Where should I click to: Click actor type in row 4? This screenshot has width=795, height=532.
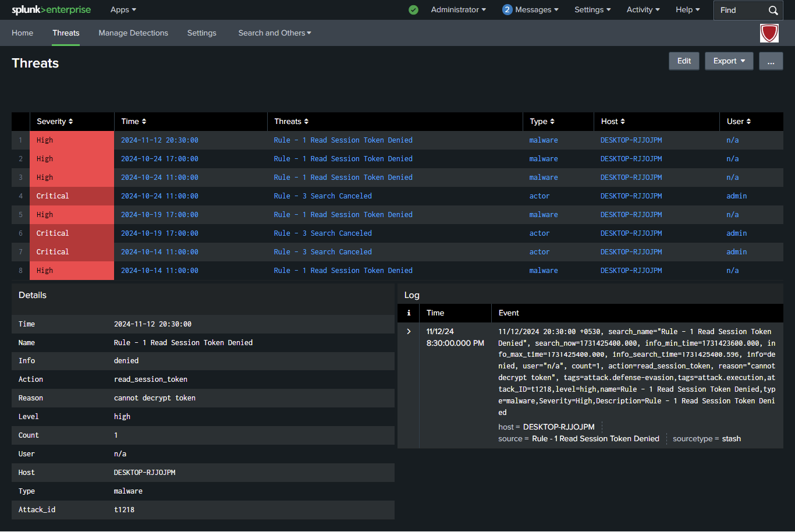click(x=540, y=196)
